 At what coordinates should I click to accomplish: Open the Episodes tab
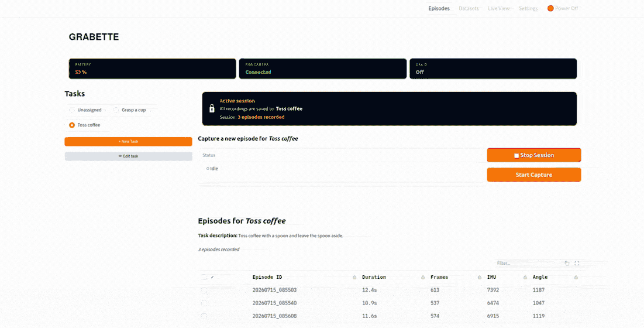439,8
